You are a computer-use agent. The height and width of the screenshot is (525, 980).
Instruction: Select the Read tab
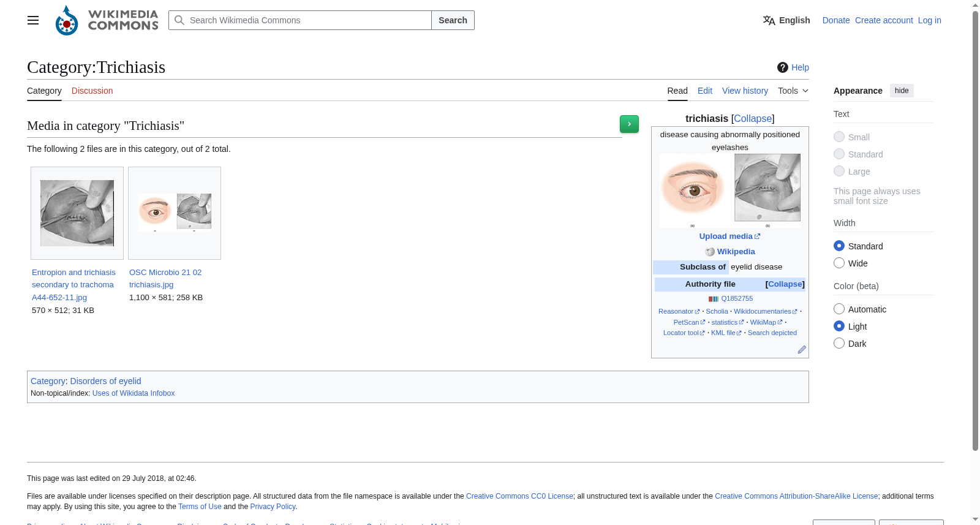(677, 91)
